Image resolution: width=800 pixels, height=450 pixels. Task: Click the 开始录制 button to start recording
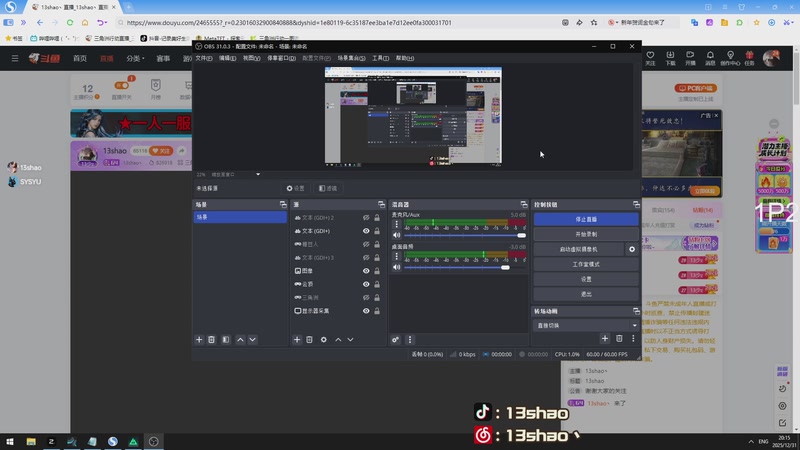[586, 234]
